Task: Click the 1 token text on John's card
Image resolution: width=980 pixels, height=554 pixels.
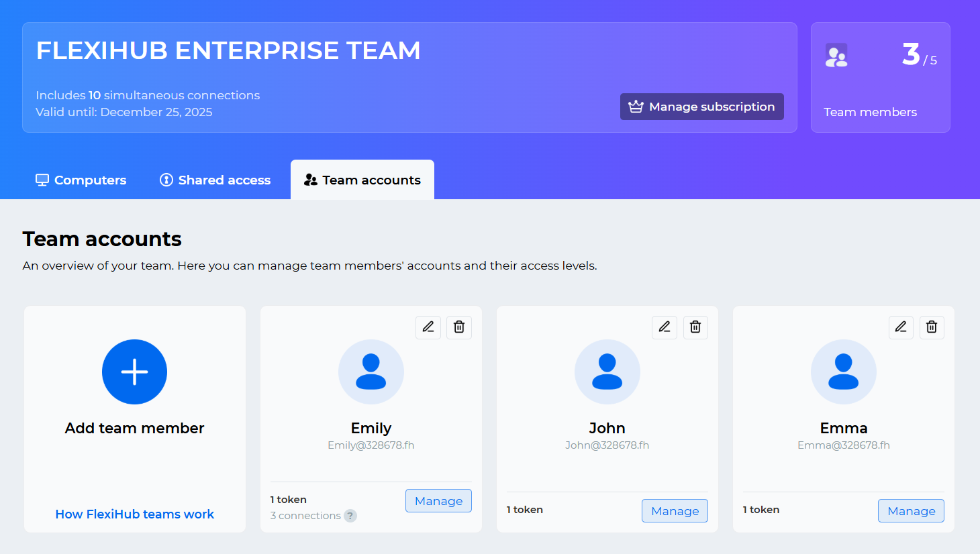Action: [x=525, y=510]
